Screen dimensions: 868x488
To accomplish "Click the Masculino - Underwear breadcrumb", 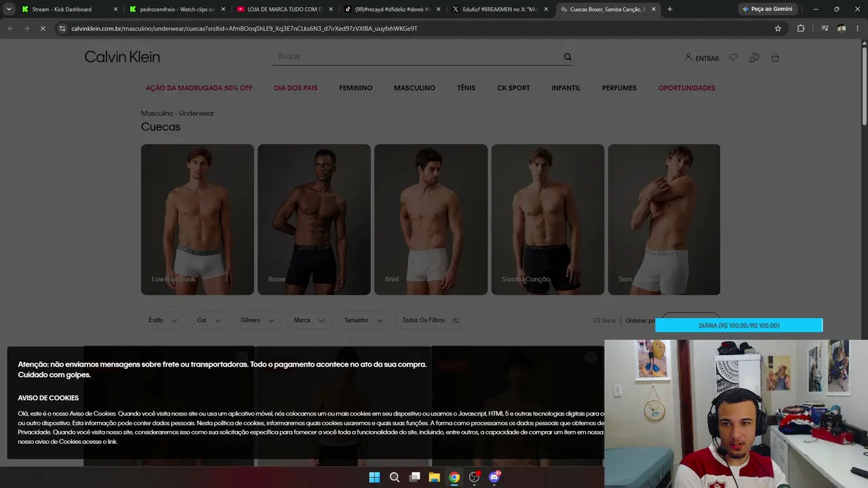I will tap(178, 113).
